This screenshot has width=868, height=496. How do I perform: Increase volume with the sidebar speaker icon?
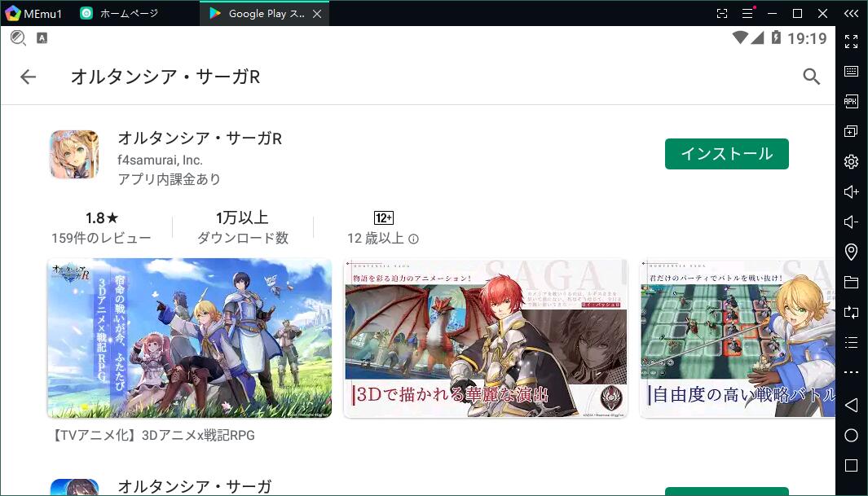(x=851, y=191)
